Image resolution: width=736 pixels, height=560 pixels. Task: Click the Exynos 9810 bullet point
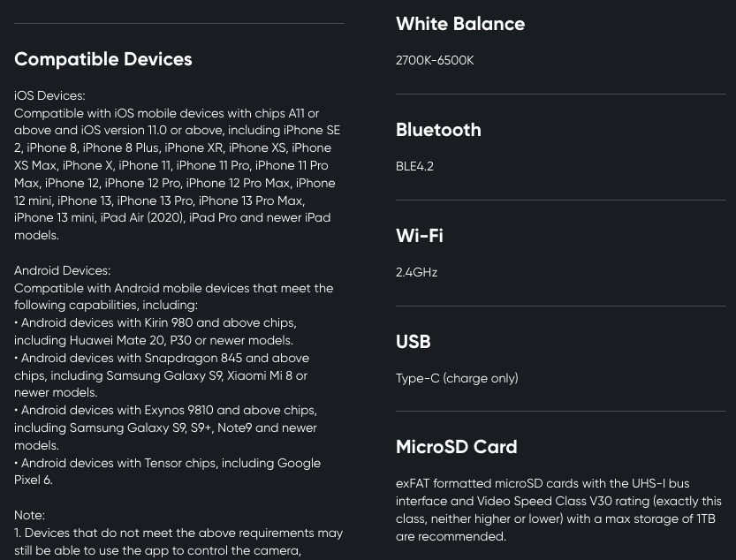165,428
